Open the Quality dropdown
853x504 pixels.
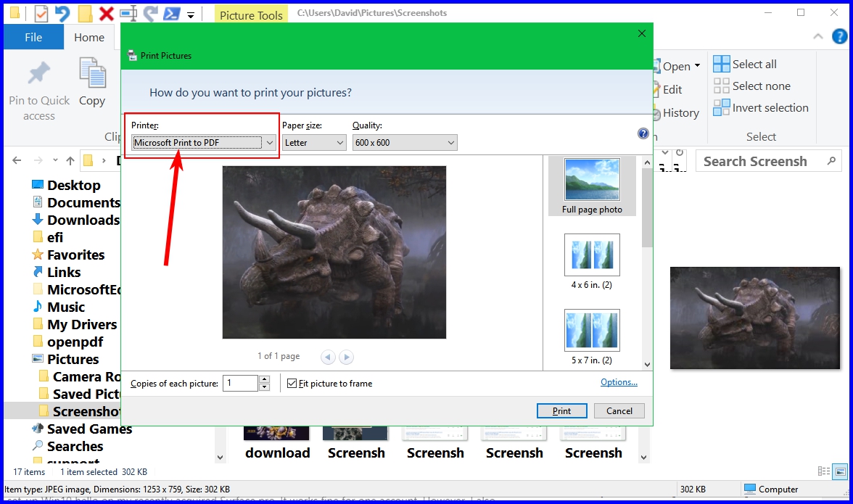tap(405, 142)
